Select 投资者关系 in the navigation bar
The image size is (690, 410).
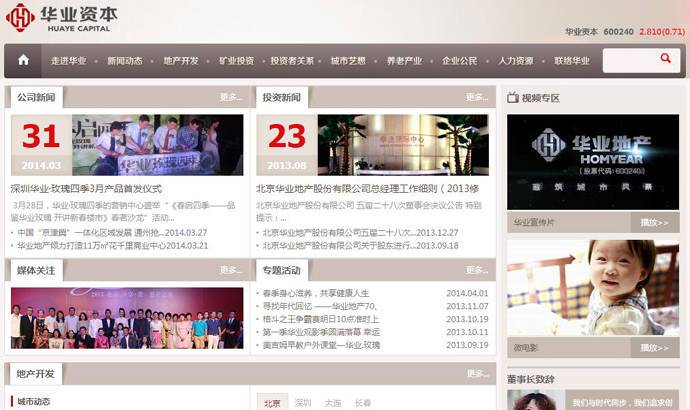point(292,61)
